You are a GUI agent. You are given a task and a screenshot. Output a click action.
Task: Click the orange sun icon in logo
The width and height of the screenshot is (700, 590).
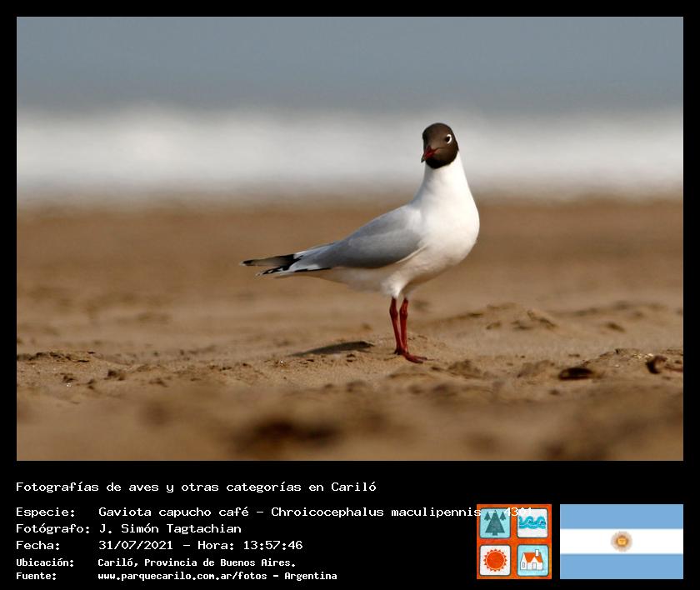point(495,559)
